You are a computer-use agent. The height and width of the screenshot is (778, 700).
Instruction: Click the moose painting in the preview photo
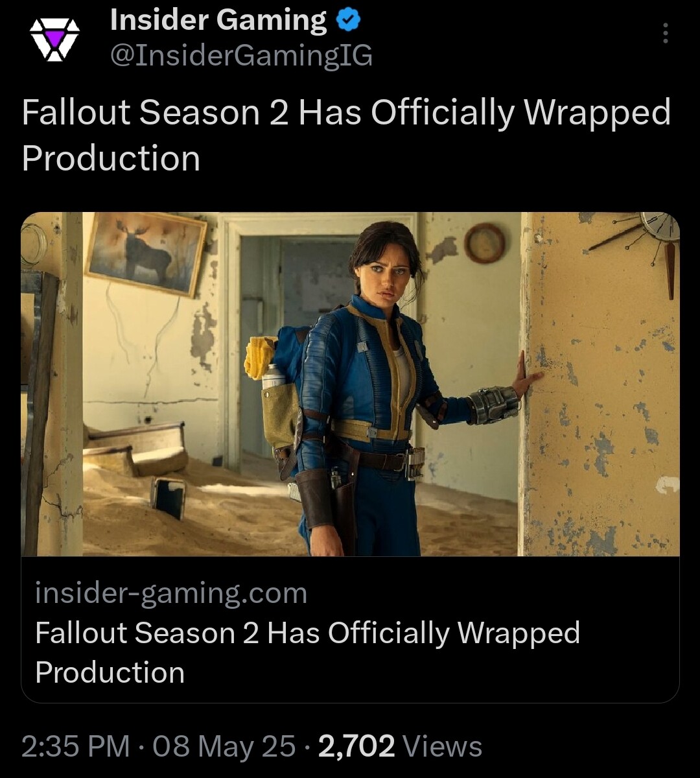point(146,253)
